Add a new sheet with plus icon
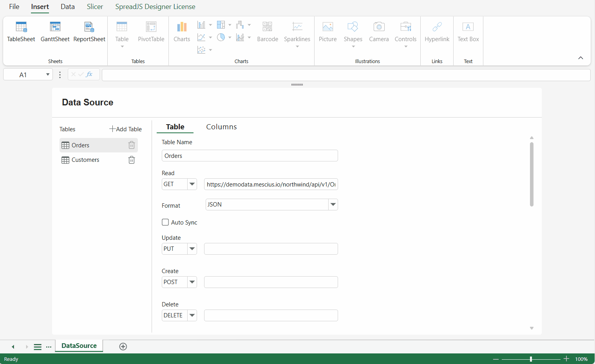Image resolution: width=595 pixels, height=364 pixels. pos(123,346)
